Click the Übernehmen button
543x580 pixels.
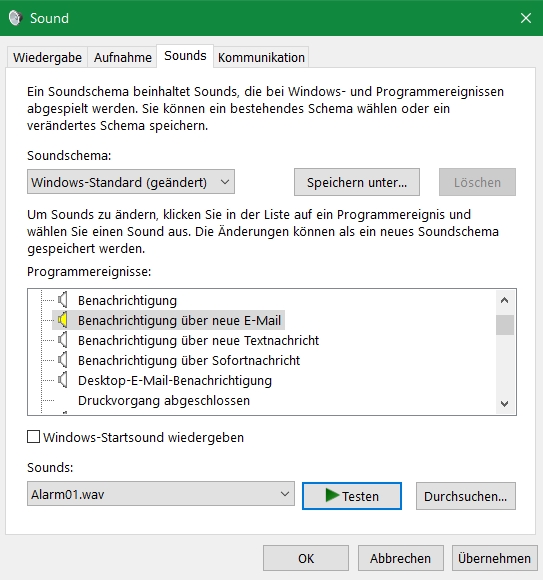(494, 558)
